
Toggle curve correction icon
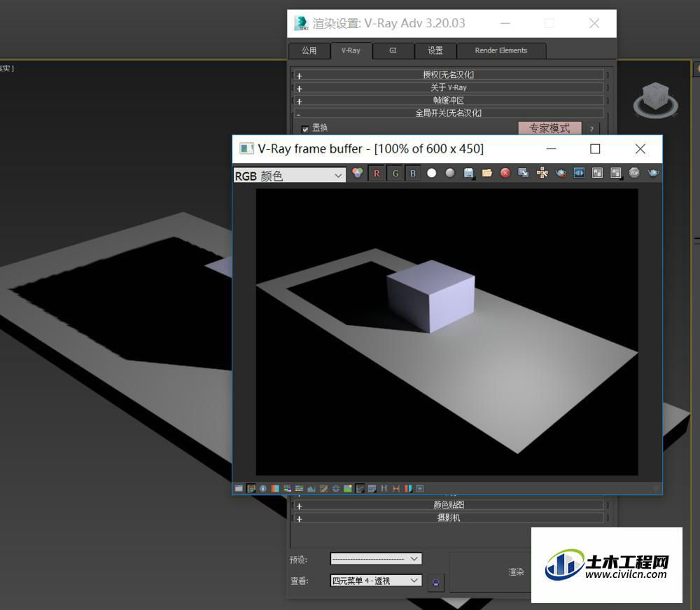pos(323,489)
